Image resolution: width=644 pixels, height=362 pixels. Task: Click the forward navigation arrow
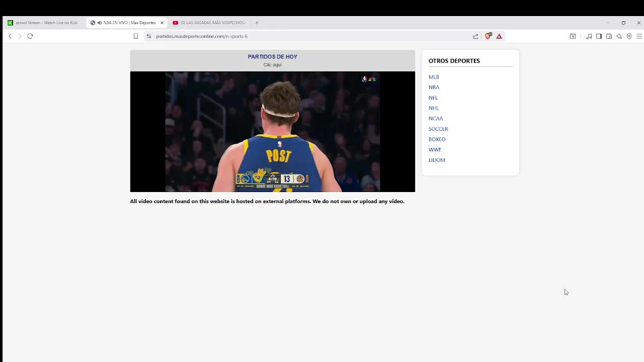pyautogui.click(x=20, y=36)
